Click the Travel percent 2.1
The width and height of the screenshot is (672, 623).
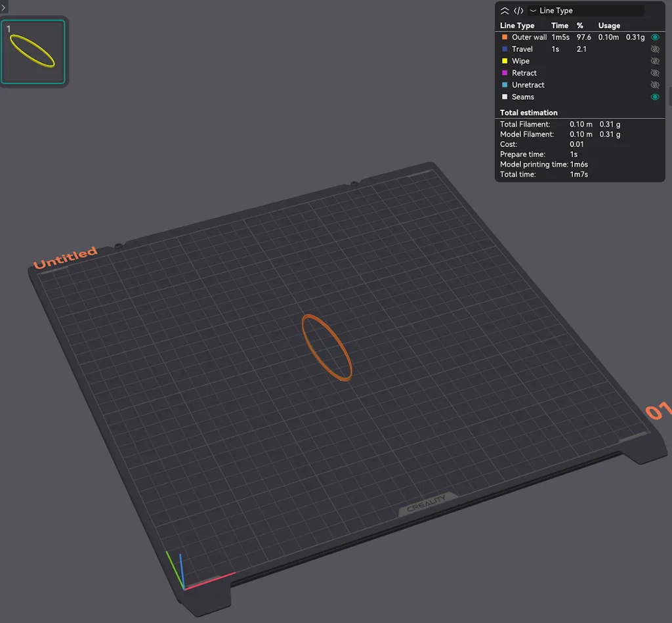581,49
